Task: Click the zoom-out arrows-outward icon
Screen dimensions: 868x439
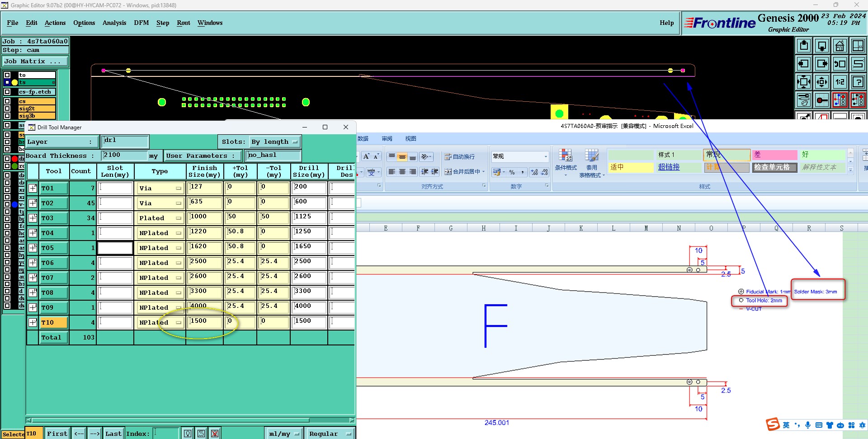Action: tap(822, 82)
